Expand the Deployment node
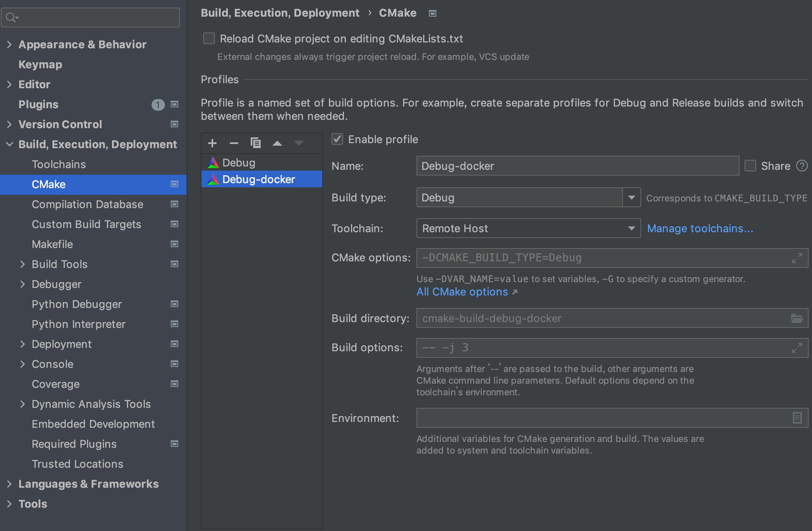Screen dimensions: 812x531 coord(23,344)
